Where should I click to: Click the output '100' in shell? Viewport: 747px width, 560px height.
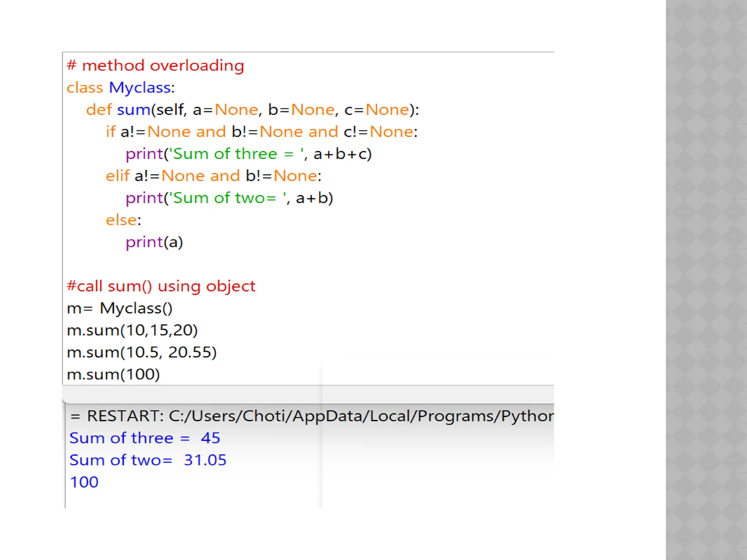(84, 482)
